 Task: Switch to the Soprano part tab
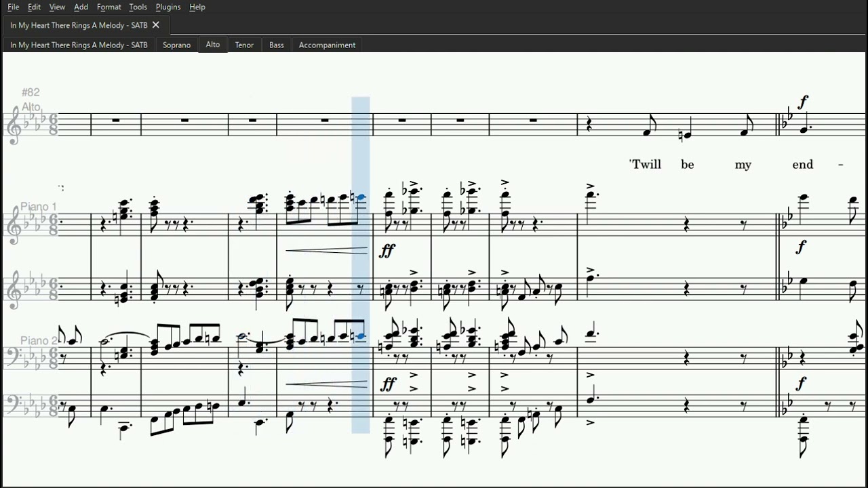(176, 45)
